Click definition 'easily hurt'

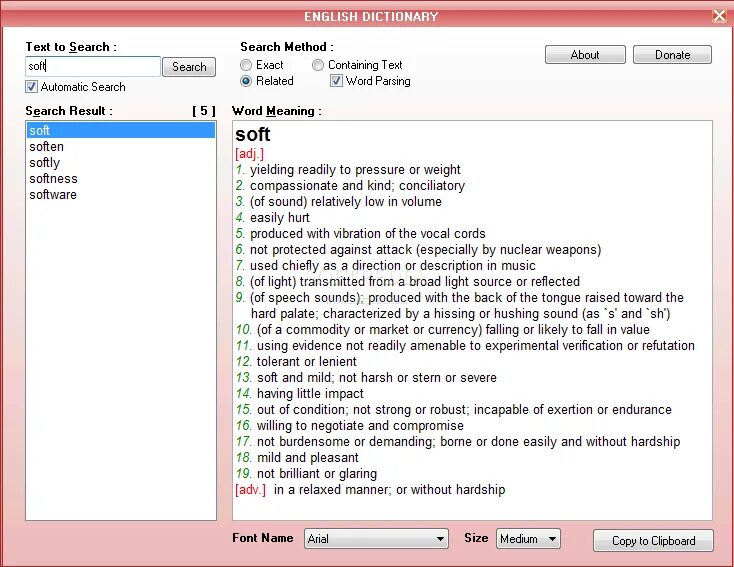(x=280, y=217)
